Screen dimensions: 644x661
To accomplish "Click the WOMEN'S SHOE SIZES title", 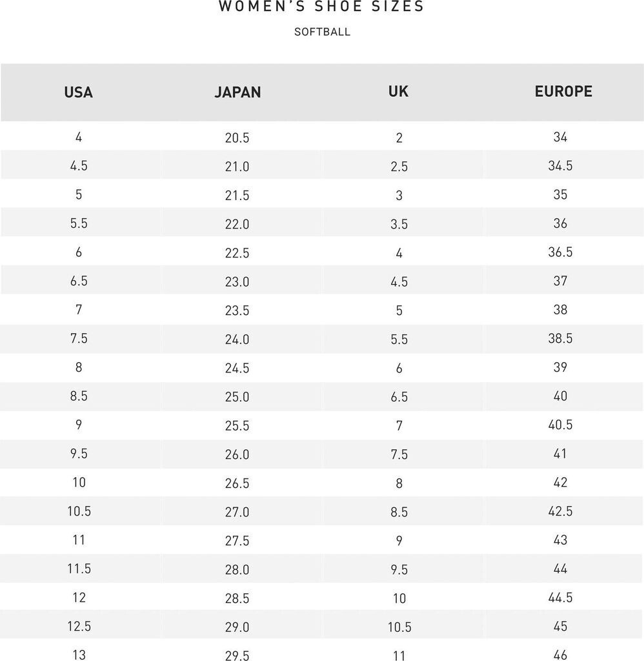I will (x=322, y=7).
